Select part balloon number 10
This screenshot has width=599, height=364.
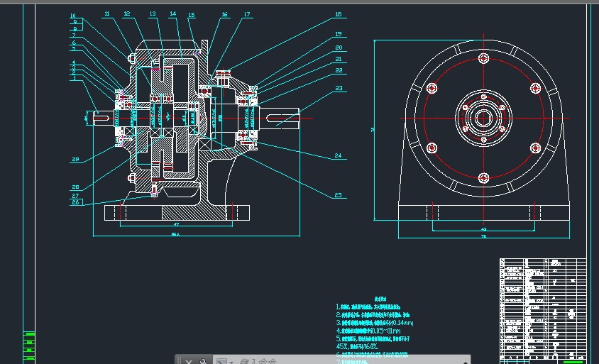click(x=72, y=16)
